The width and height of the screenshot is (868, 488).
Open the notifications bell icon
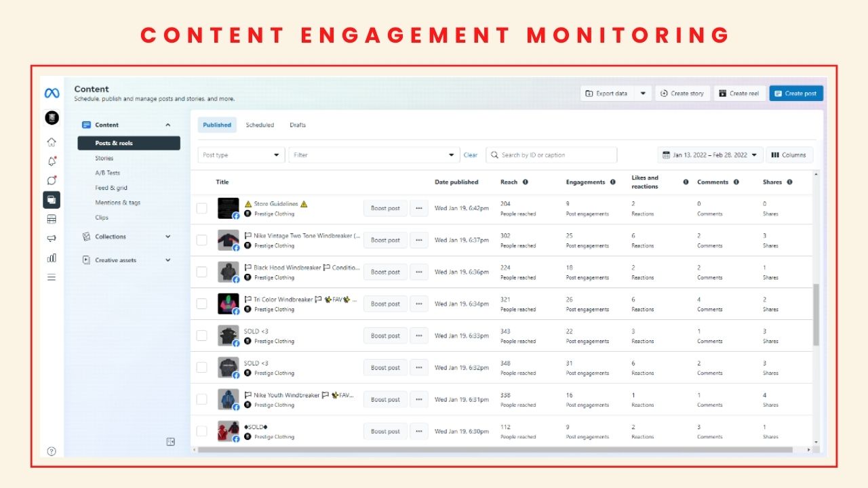[52, 161]
